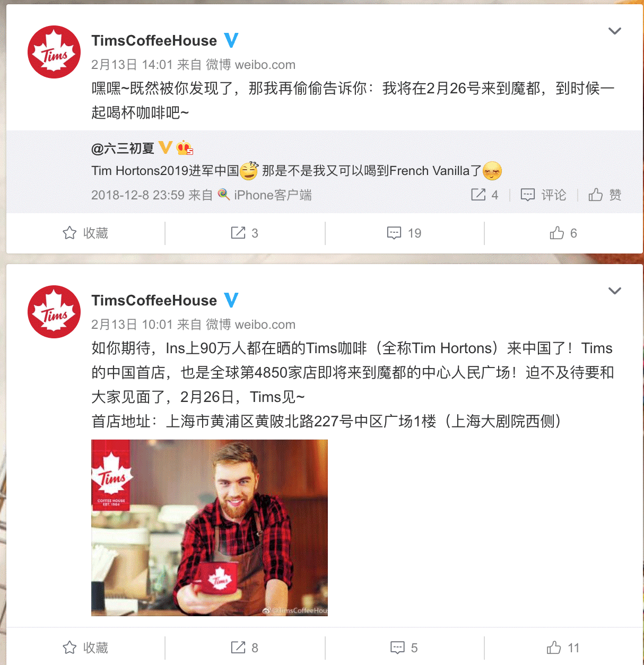The image size is (644, 665).
Task: Open the 5 comments on the second post
Action: coord(404,648)
